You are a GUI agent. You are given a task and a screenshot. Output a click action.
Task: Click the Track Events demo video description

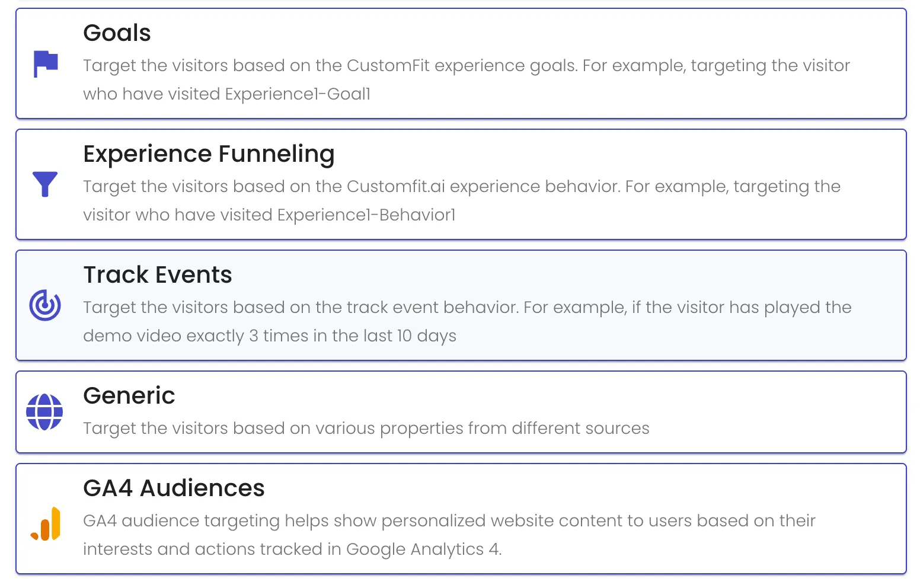[x=467, y=321]
